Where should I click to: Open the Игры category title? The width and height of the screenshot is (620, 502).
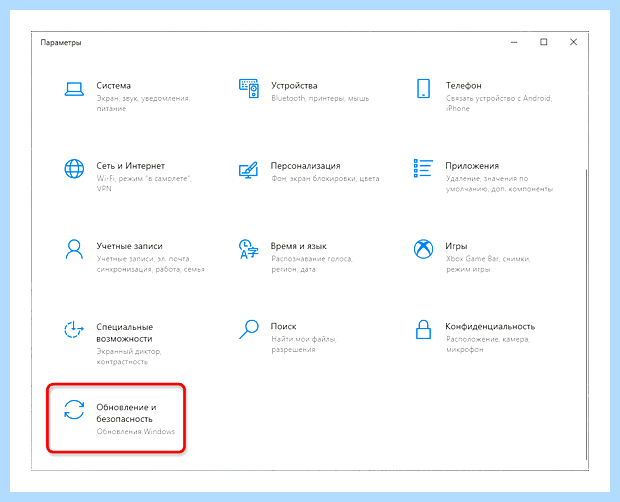pos(456,246)
